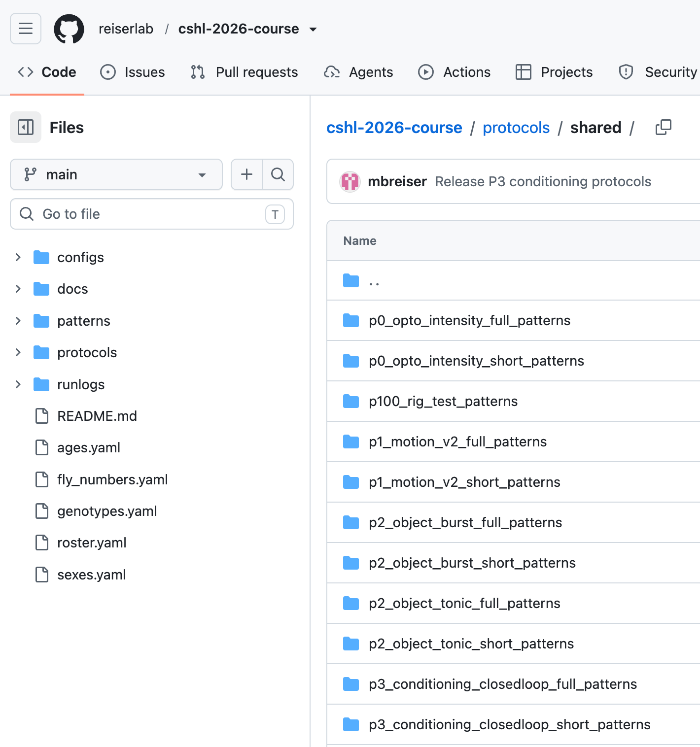Image resolution: width=700 pixels, height=747 pixels.
Task: Search this repository with magnifier button
Action: 278,174
